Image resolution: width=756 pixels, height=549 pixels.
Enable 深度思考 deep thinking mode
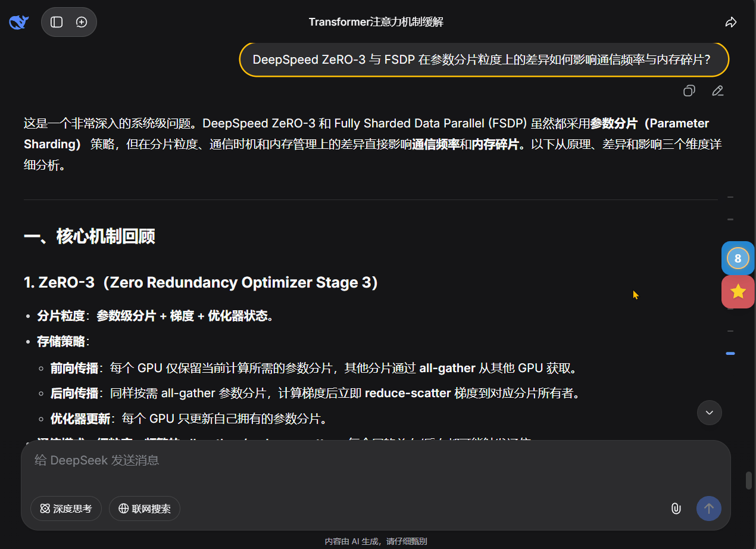coord(66,509)
